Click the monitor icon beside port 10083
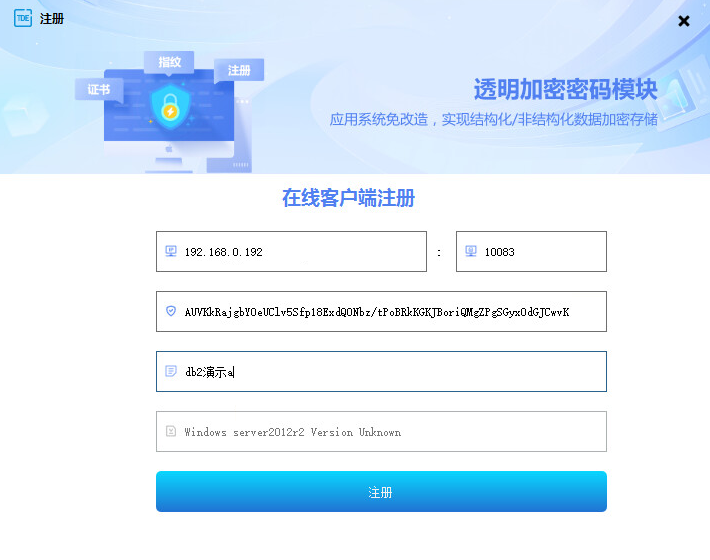 point(471,251)
